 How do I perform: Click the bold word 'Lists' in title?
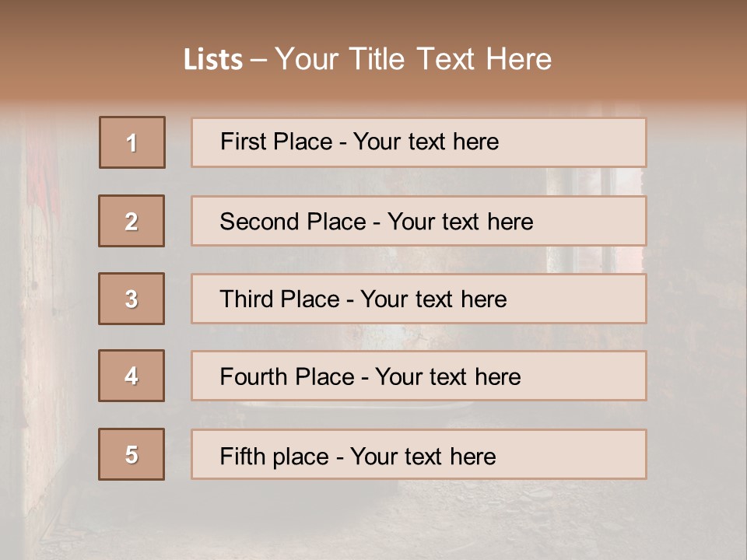[212, 60]
